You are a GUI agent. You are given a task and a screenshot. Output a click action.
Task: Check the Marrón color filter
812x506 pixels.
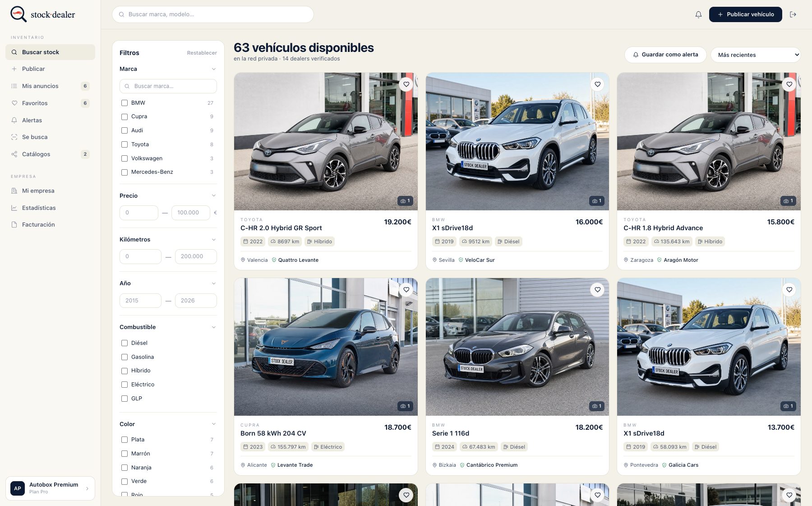[x=125, y=454]
